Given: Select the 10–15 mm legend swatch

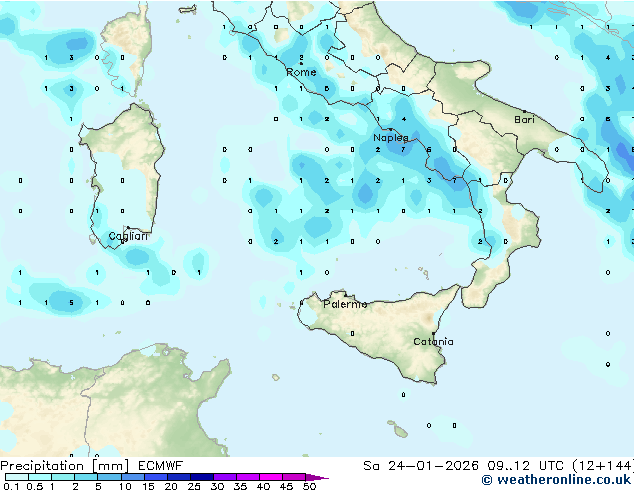Looking at the screenshot, I should pos(132,477).
